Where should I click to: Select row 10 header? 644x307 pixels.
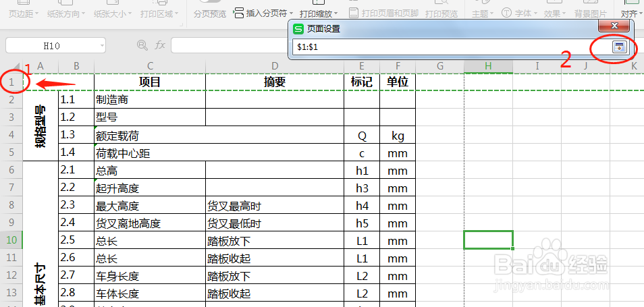11,240
